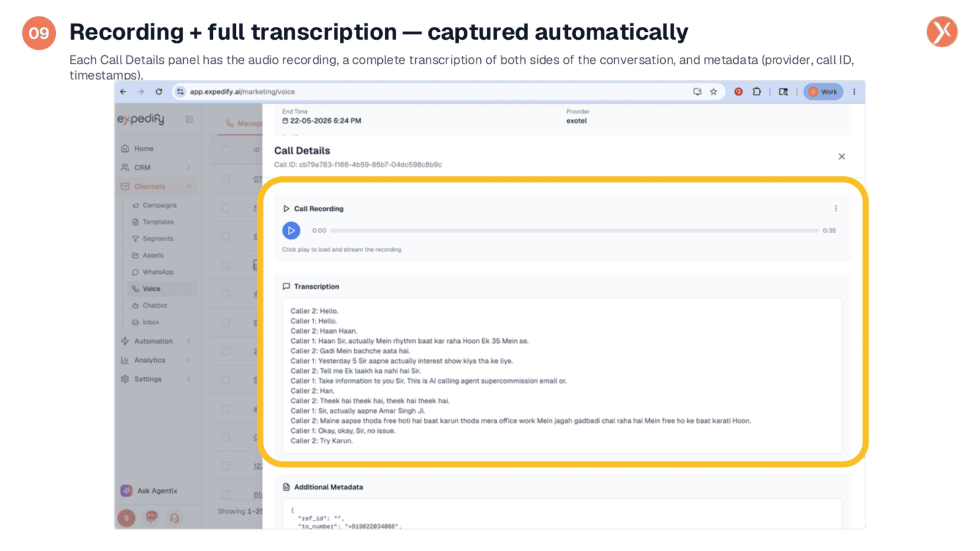Open Chatbot under Channels
The height and width of the screenshot is (551, 980).
(x=154, y=305)
